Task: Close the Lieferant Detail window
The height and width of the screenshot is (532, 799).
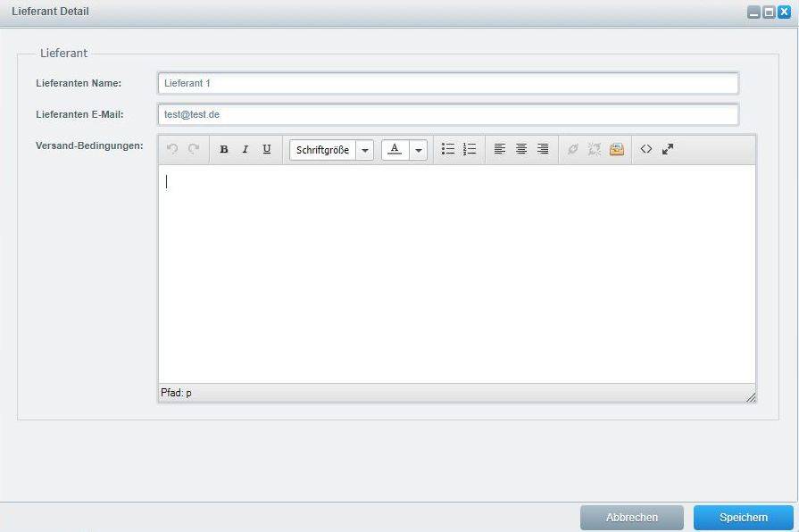Action: (784, 12)
